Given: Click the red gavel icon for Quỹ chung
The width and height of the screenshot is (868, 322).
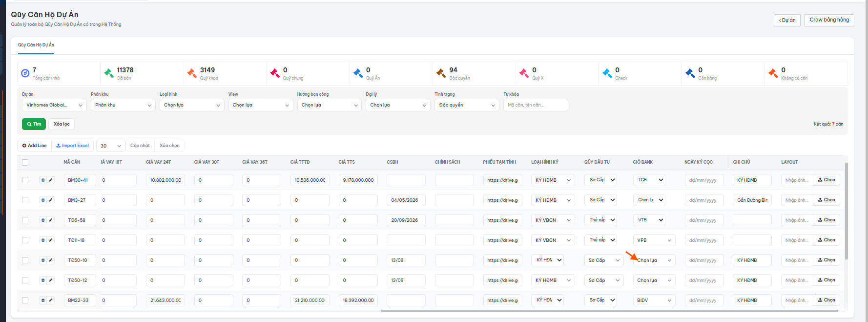Looking at the screenshot, I should click(275, 73).
